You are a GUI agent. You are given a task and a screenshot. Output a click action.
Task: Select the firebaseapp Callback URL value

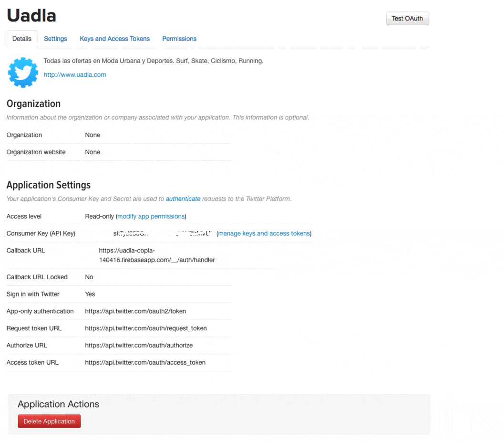click(156, 255)
